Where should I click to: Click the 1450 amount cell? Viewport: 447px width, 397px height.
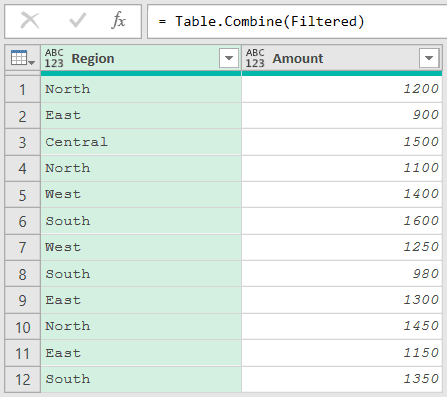pyautogui.click(x=342, y=327)
